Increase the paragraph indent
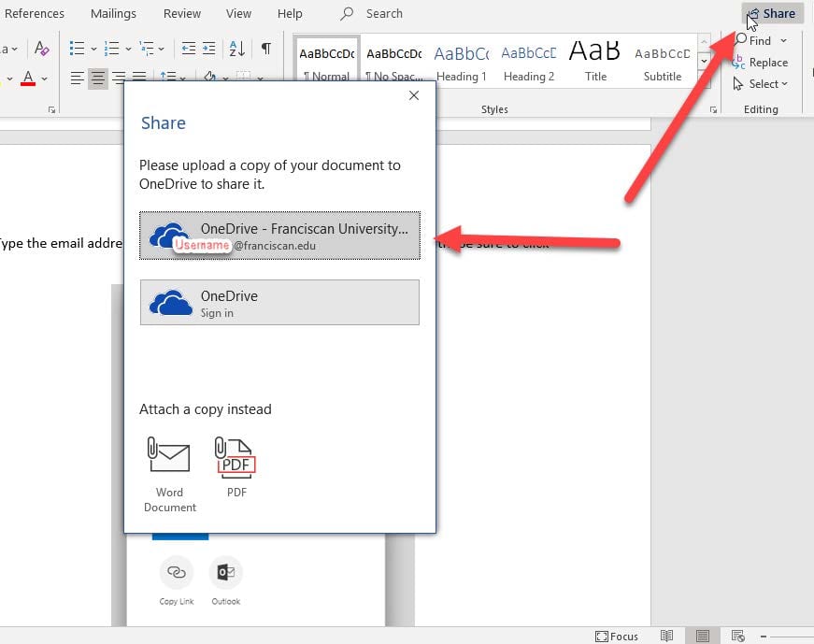This screenshot has height=644, width=814. (x=208, y=49)
